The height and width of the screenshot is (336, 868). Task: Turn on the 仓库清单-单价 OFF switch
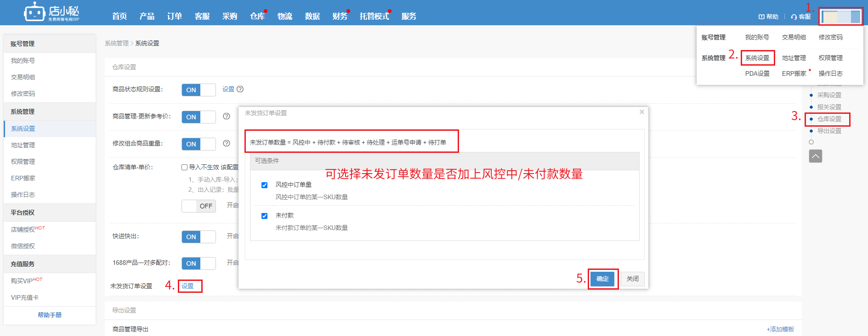pyautogui.click(x=199, y=206)
